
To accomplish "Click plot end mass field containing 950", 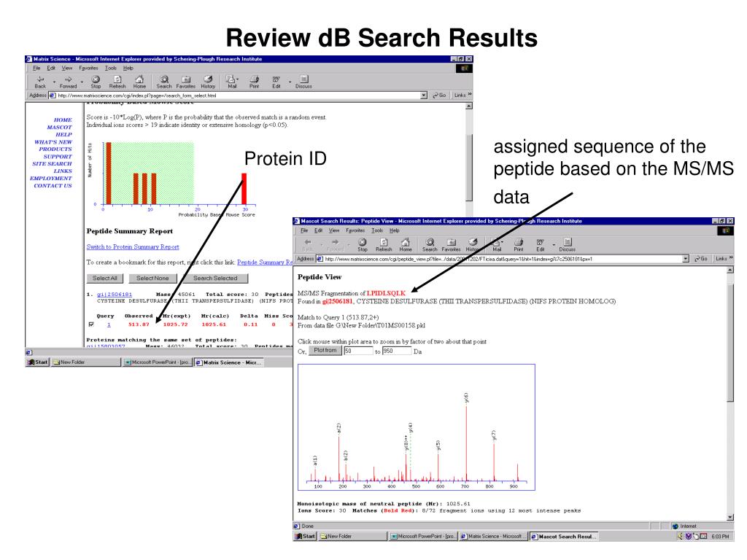I will pos(397,351).
